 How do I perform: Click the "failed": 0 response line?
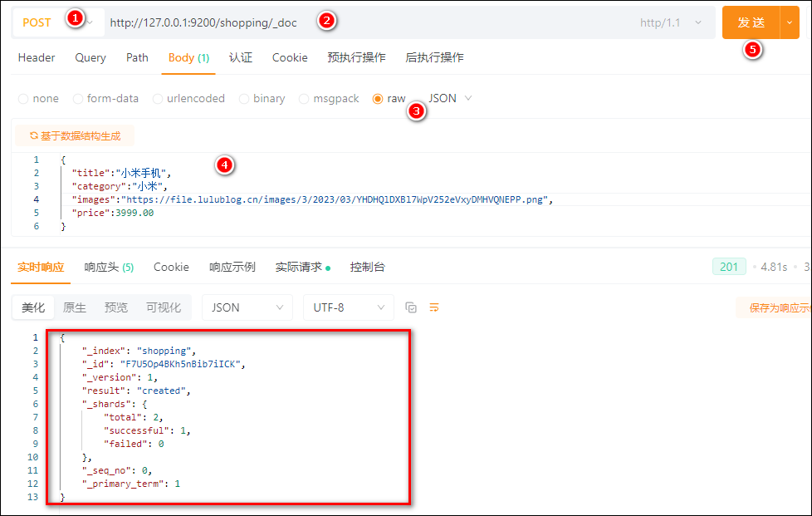(x=134, y=444)
